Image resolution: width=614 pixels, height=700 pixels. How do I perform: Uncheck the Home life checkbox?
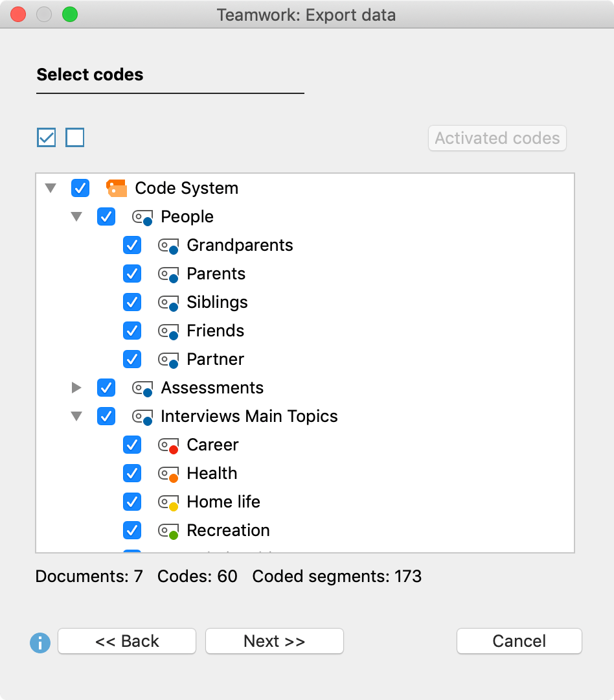[x=132, y=502]
